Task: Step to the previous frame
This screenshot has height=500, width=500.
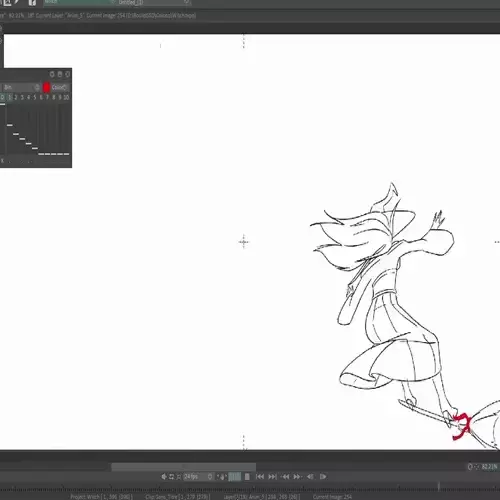Action: coord(285,477)
